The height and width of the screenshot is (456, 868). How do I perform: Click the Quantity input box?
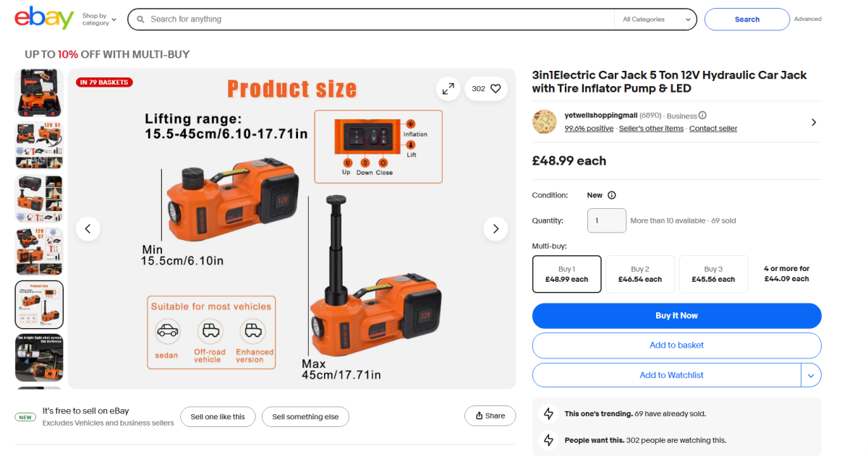pyautogui.click(x=607, y=220)
